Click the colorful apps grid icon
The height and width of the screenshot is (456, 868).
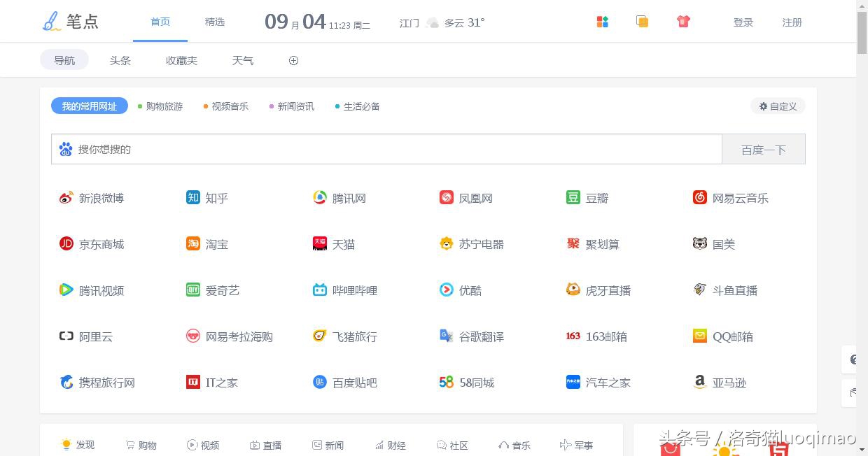[x=603, y=22]
